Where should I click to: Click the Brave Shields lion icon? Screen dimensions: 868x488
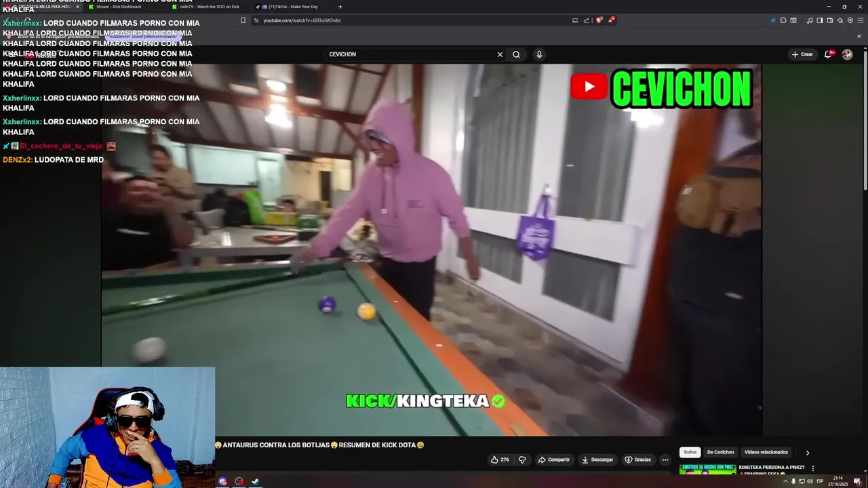[599, 20]
